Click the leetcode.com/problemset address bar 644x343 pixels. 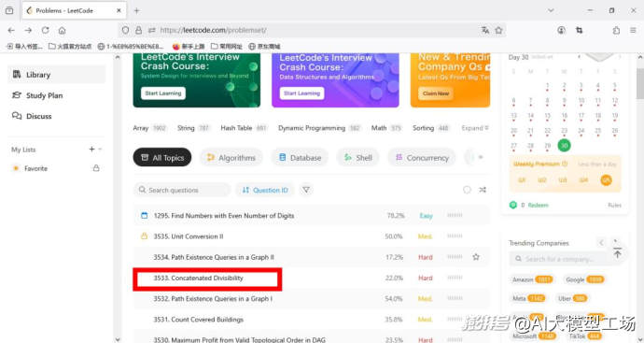point(312,30)
